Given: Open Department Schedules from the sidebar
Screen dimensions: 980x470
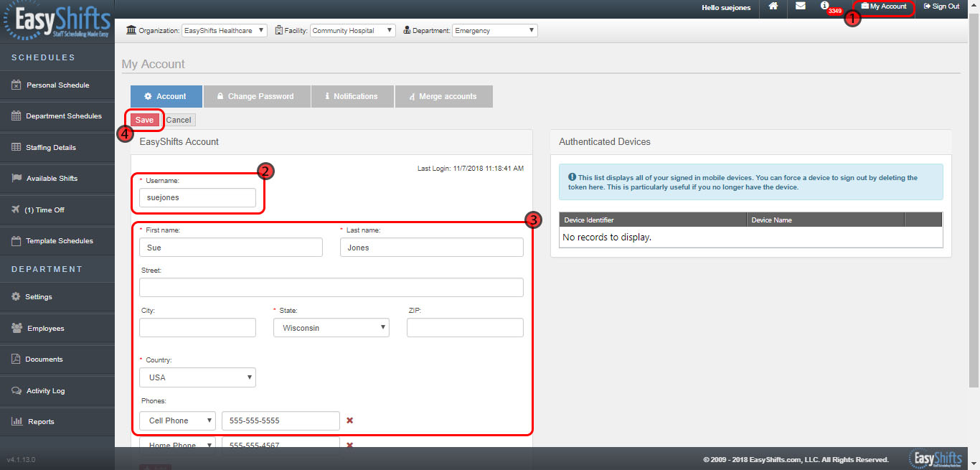Looking at the screenshot, I should tap(57, 116).
